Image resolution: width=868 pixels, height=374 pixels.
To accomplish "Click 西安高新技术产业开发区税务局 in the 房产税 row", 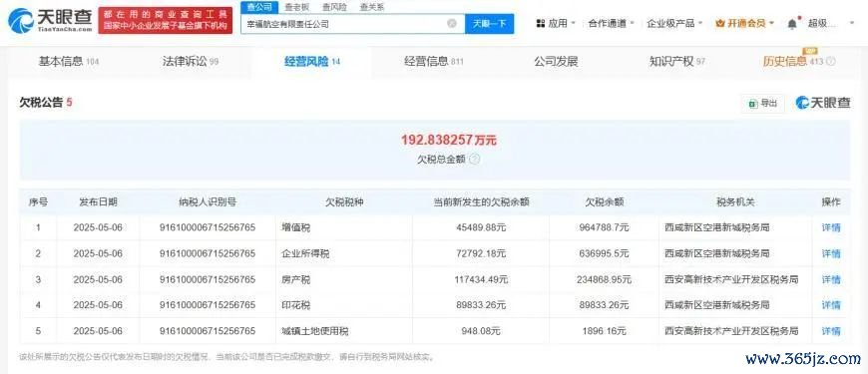I will [x=731, y=279].
